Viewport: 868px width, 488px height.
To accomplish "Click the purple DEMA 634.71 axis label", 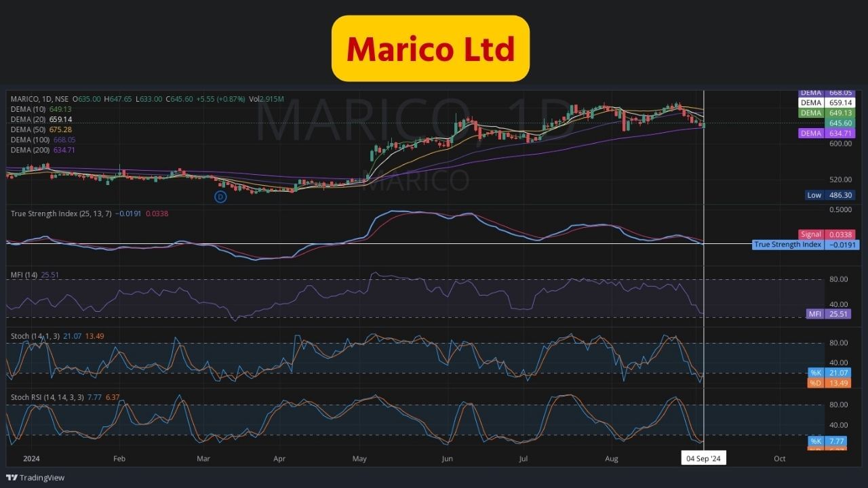I will coord(827,134).
